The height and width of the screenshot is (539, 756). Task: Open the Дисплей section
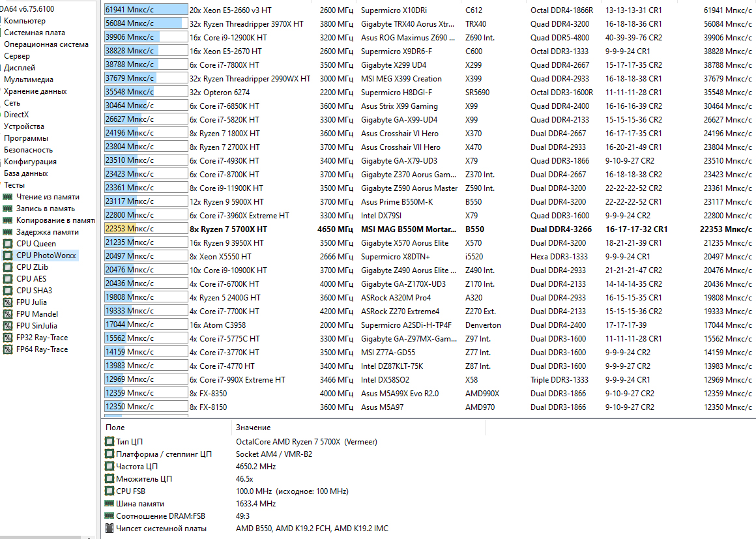point(20,68)
